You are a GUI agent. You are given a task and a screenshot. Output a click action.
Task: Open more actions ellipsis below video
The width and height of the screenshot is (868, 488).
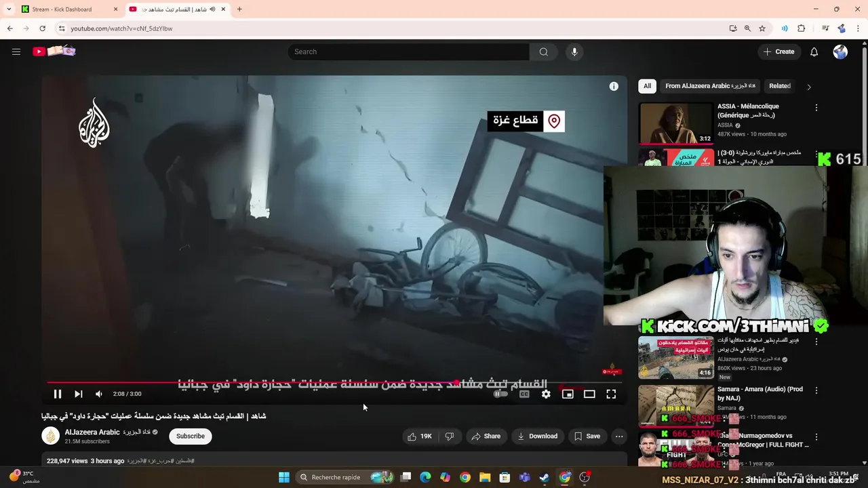[x=619, y=436]
